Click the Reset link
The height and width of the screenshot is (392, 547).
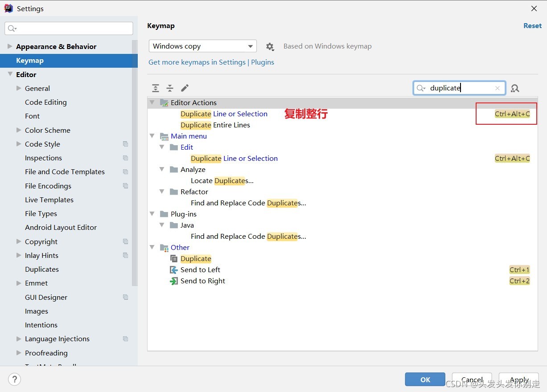[x=532, y=26]
